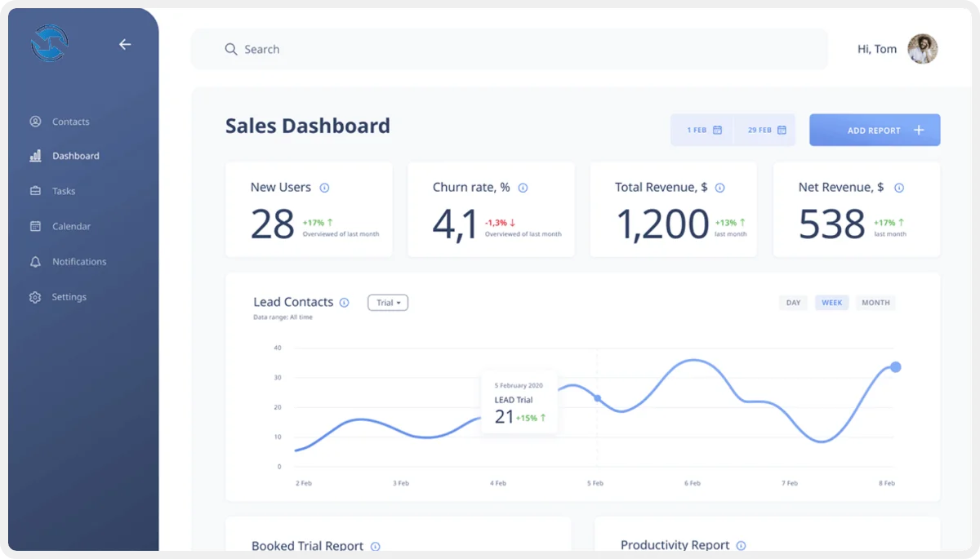Open Settings in the sidebar
This screenshot has height=559, width=980.
click(x=69, y=297)
